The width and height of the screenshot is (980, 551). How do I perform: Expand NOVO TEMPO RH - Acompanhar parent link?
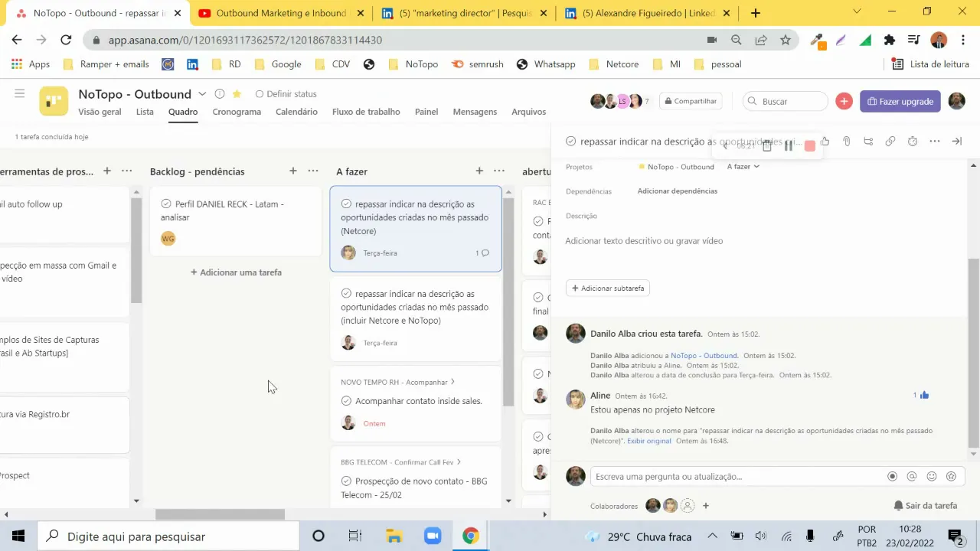tap(452, 382)
